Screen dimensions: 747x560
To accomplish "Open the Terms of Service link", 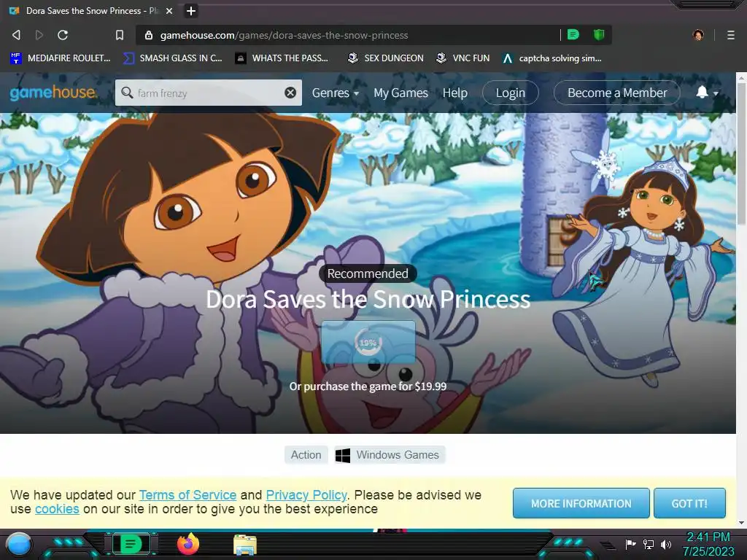I will (187, 495).
